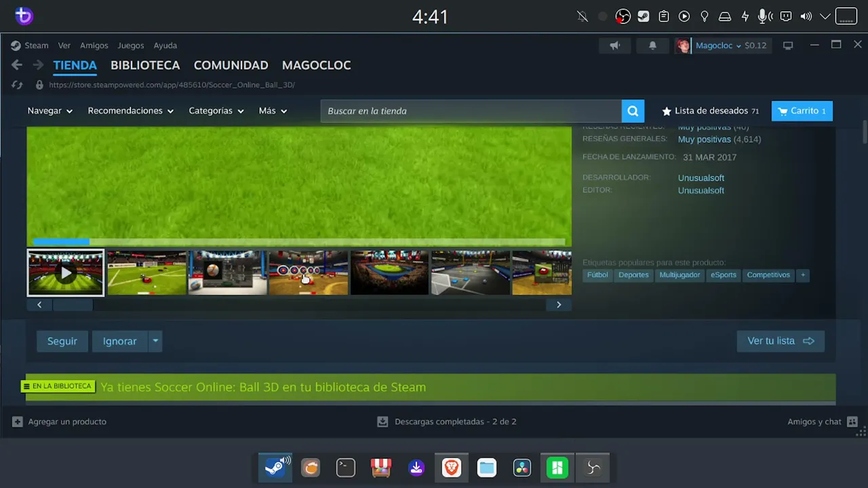868x488 pixels.
Task: Select the dark stadium screenshot thumbnail
Action: [389, 272]
